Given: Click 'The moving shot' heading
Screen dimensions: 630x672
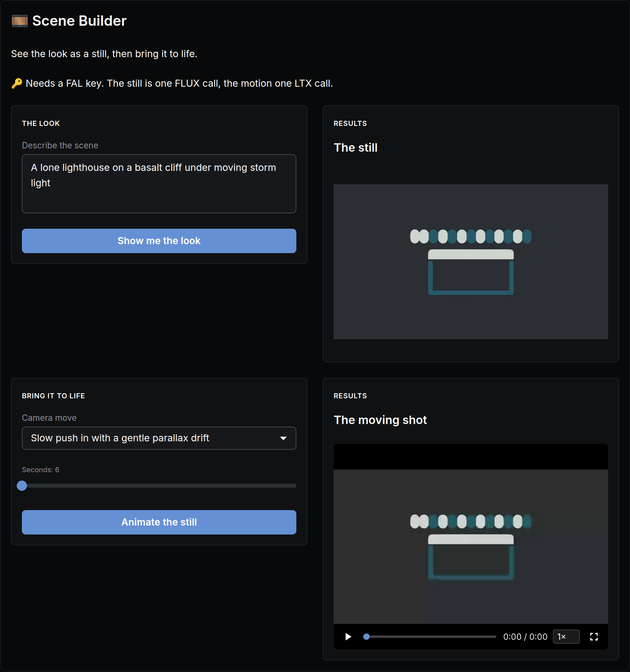Looking at the screenshot, I should click(380, 420).
